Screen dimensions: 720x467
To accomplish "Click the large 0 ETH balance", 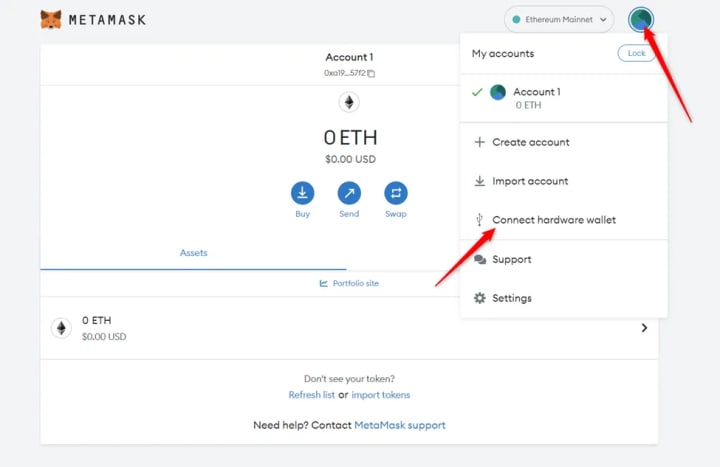I will click(350, 137).
